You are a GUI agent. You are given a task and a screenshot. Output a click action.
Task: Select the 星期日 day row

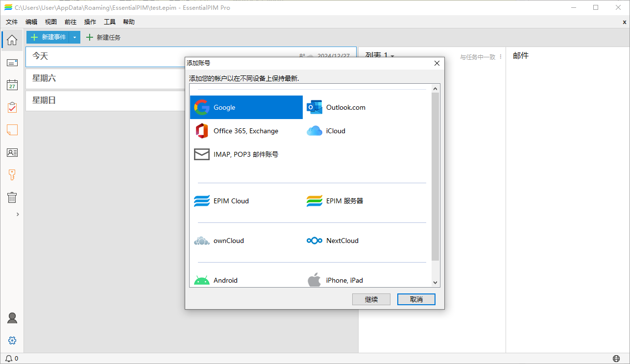pos(105,100)
